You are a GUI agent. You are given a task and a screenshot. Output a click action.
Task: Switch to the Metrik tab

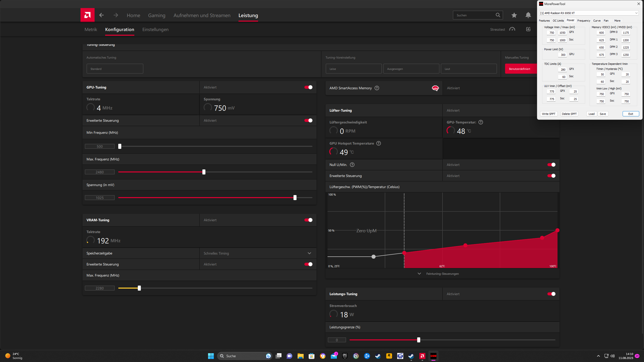[x=91, y=29]
